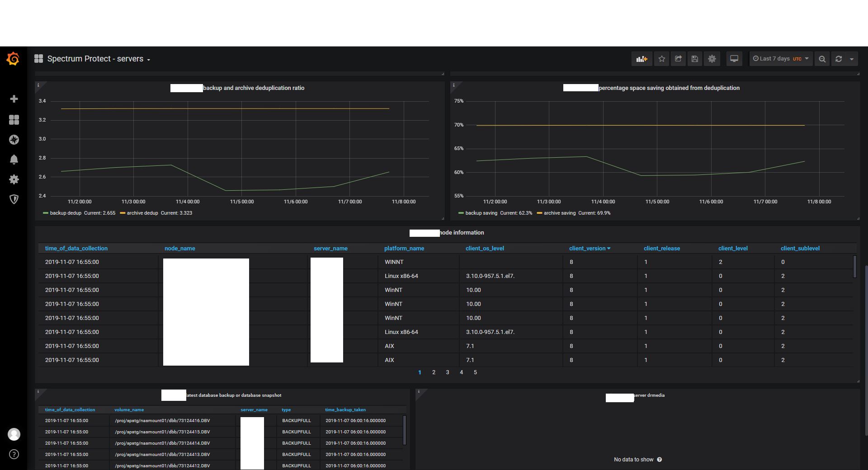Screen dimensions: 868x470
Task: Click the backup dedup legend color line
Action: point(46,213)
